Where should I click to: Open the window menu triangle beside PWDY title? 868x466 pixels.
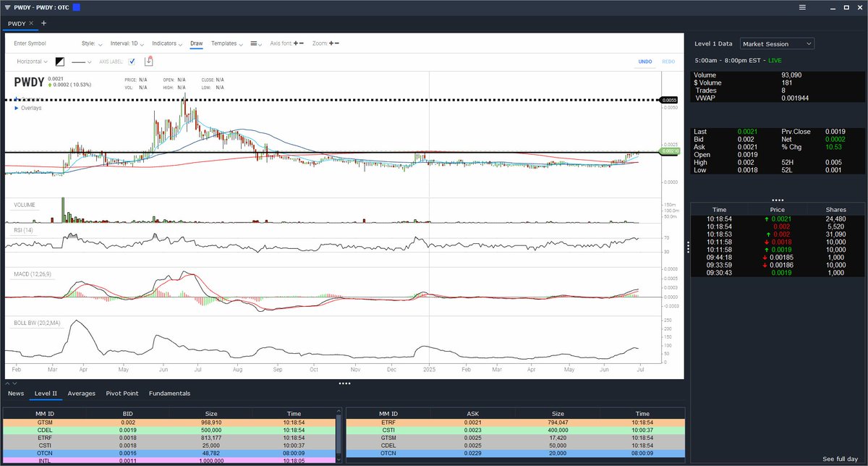[x=7, y=7]
